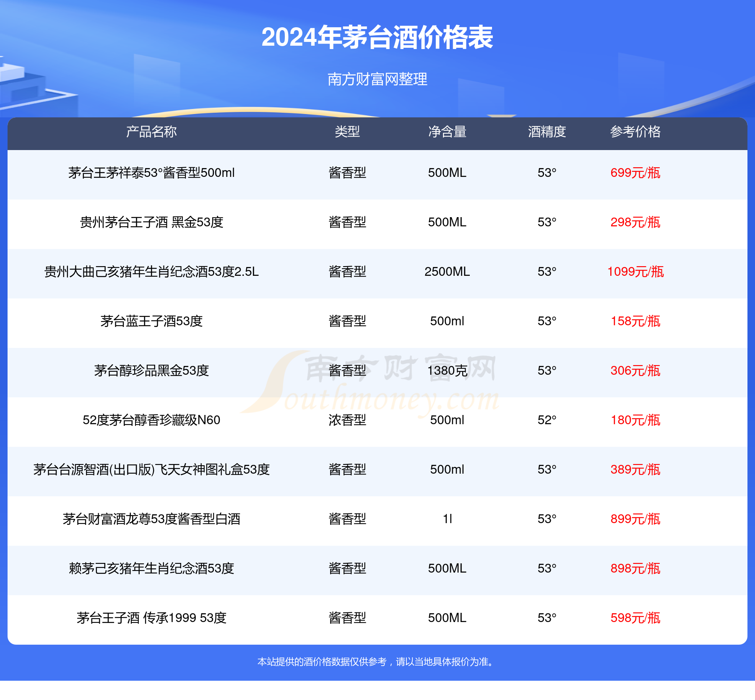Select the 类型 column header
Viewport: 755px width, 700px height.
(x=347, y=132)
